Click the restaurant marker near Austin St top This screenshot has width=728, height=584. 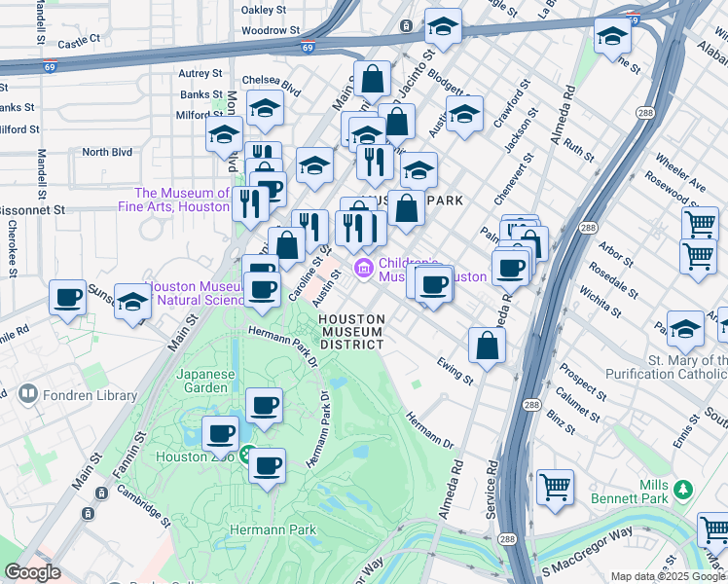(x=376, y=163)
